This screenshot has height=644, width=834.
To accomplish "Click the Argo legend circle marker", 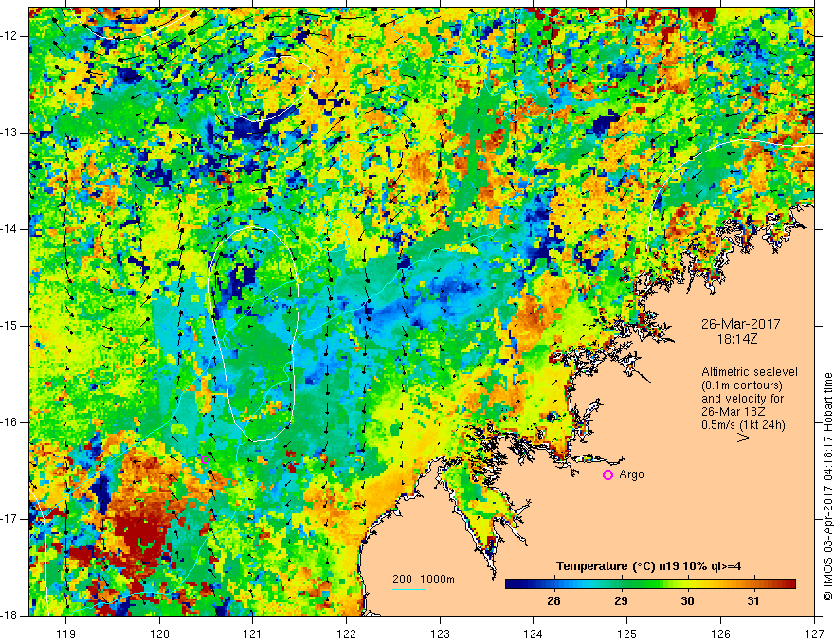I will (x=607, y=475).
